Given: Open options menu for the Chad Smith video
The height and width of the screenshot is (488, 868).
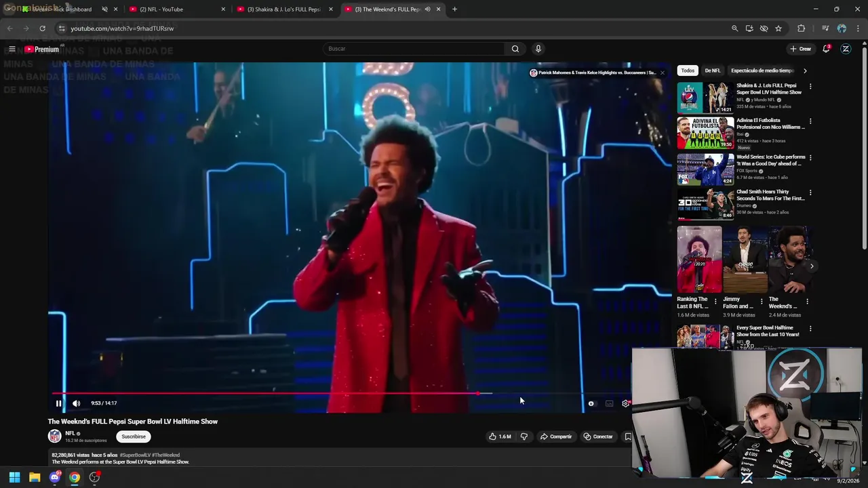Looking at the screenshot, I should (810, 192).
